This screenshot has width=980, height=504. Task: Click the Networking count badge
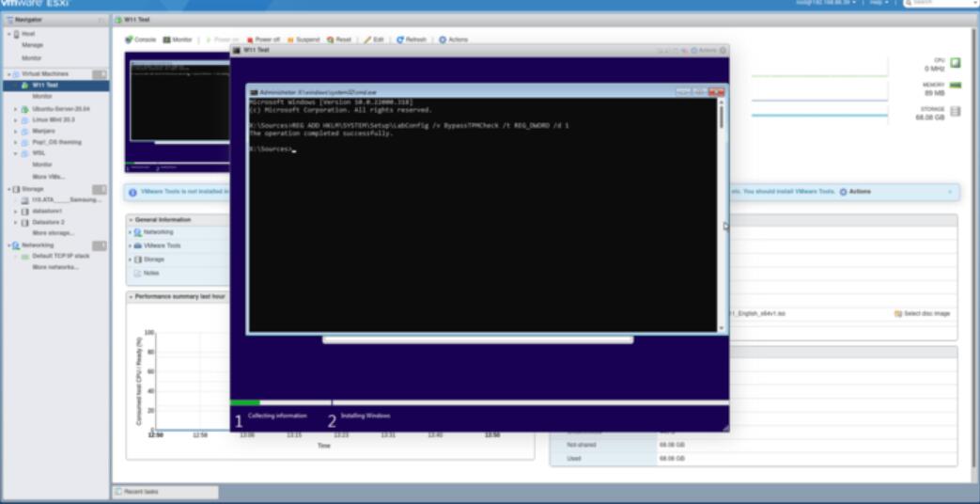tap(100, 245)
